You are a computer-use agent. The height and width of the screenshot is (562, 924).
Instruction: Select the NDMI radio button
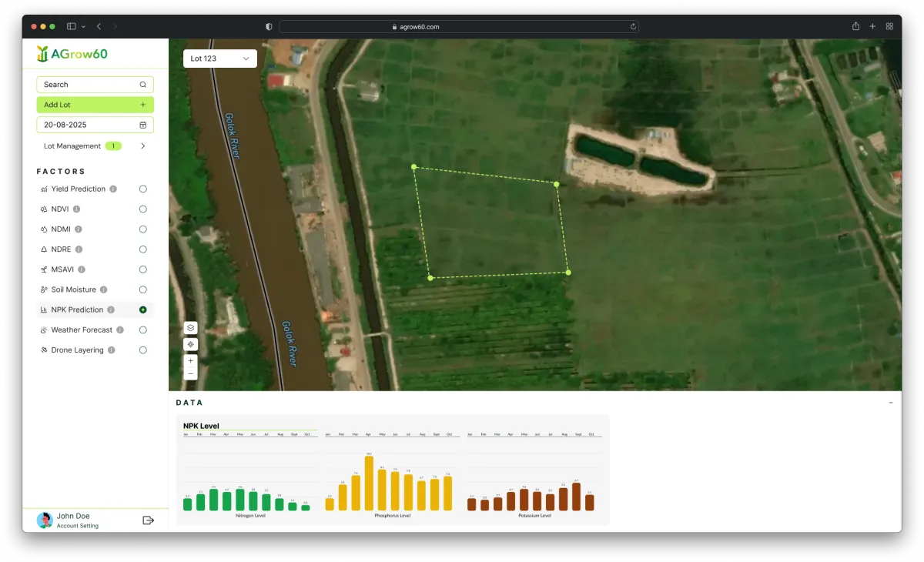142,229
